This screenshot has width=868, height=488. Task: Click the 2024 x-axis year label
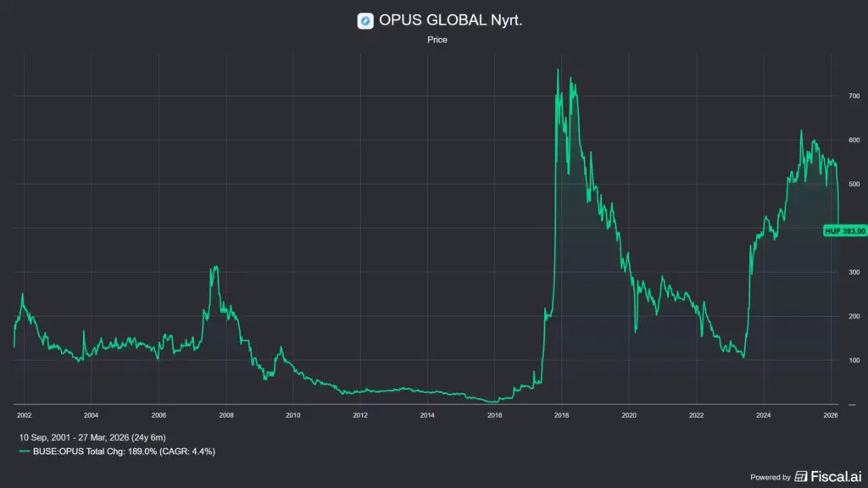coord(764,415)
